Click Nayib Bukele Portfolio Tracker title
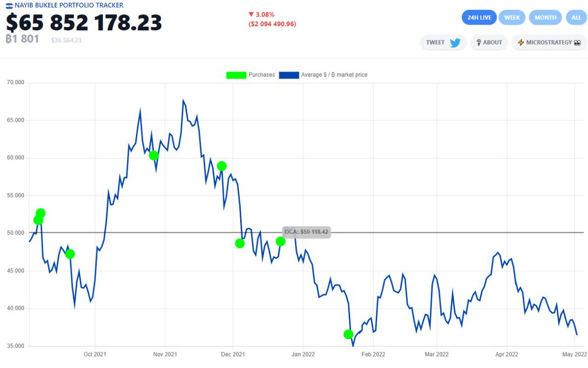The image size is (588, 368). click(x=69, y=5)
